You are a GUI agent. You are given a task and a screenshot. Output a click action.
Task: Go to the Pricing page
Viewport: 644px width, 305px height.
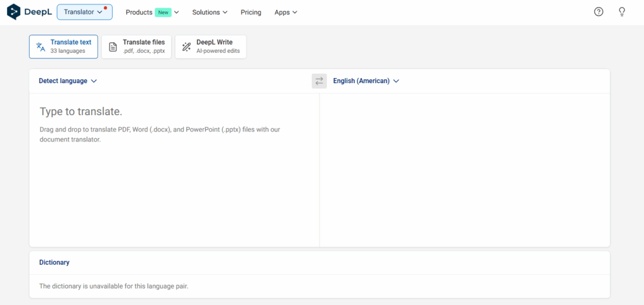coord(251,12)
